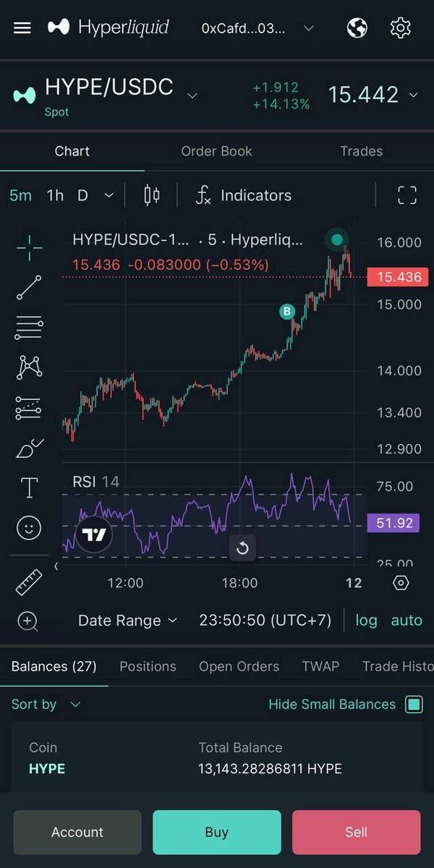This screenshot has width=434, height=868.
Task: Enter fullscreen chart mode
Action: (x=407, y=195)
